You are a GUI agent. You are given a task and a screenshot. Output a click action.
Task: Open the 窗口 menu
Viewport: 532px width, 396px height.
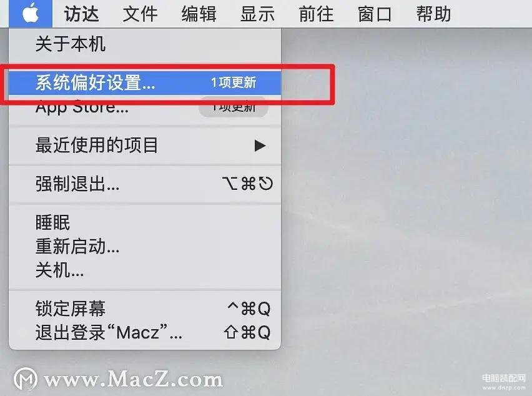point(375,14)
